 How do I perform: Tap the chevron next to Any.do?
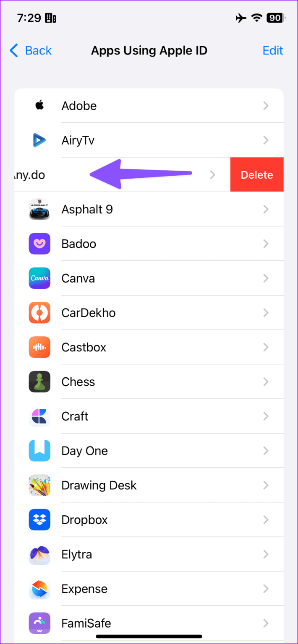coord(212,174)
